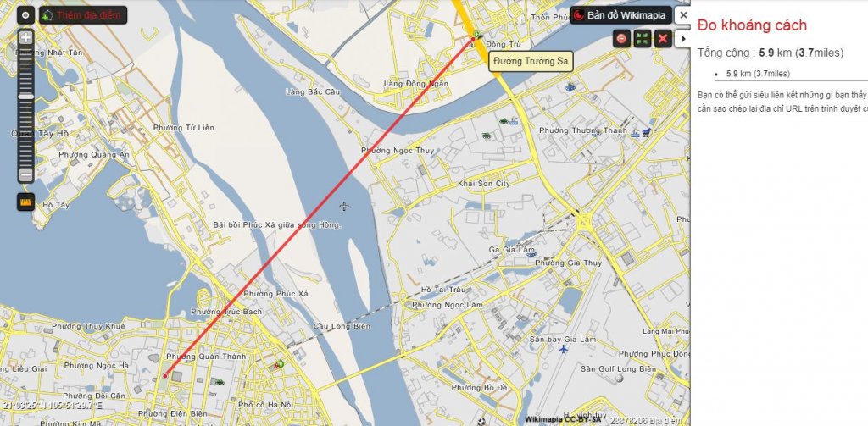Click the measurement end point at Đông Trù
This screenshot has width=868, height=426.
click(x=473, y=39)
